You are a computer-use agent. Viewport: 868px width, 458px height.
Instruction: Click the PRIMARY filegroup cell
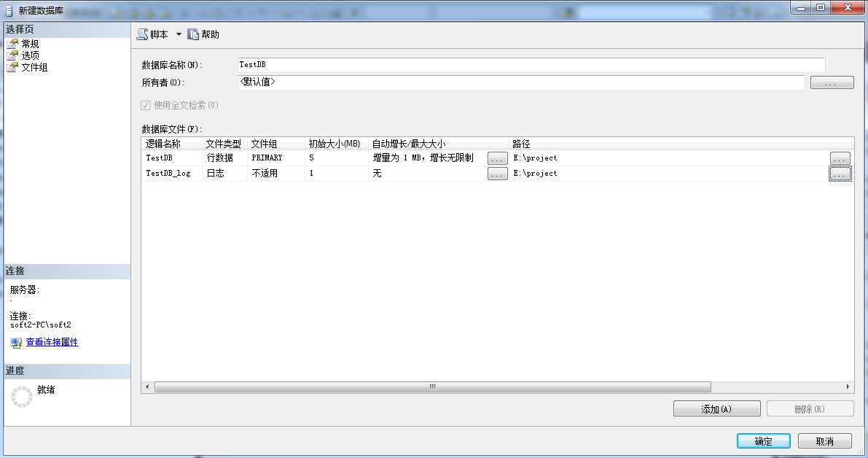[275, 158]
